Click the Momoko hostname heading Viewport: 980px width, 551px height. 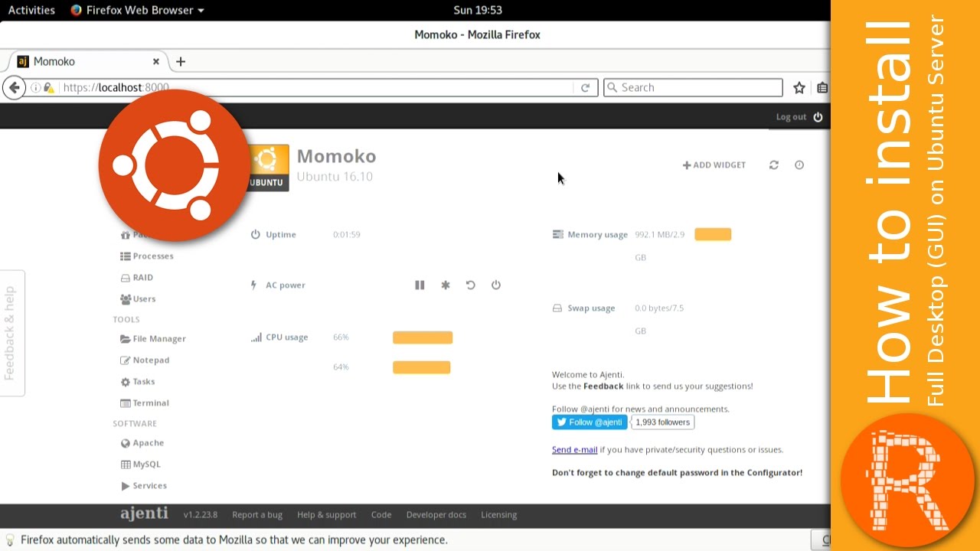point(336,156)
